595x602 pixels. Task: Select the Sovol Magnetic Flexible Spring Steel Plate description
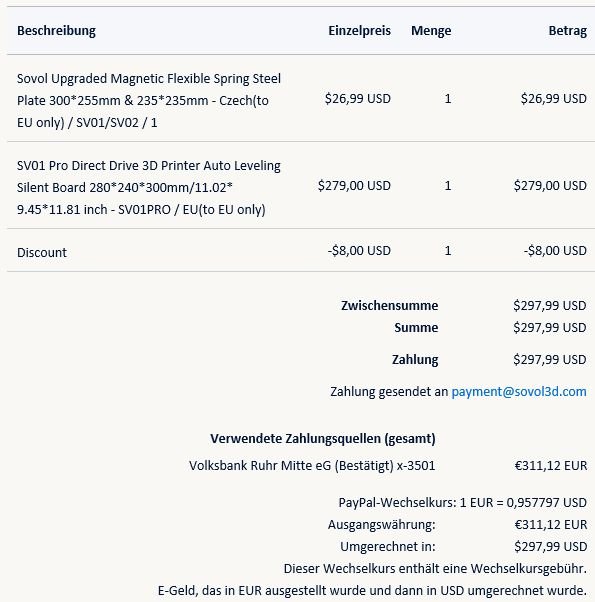point(149,101)
